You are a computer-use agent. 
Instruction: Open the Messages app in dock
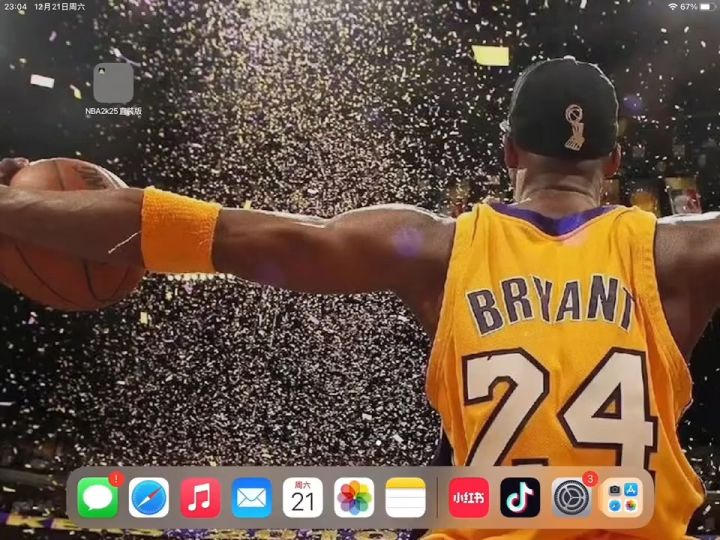tap(97, 497)
